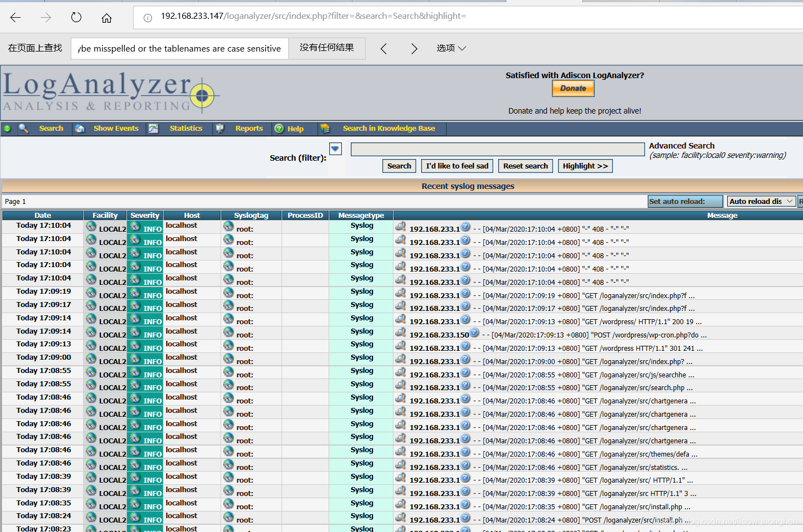Click LOCAL2 facility icon in 17:09:19 row

coord(91,293)
